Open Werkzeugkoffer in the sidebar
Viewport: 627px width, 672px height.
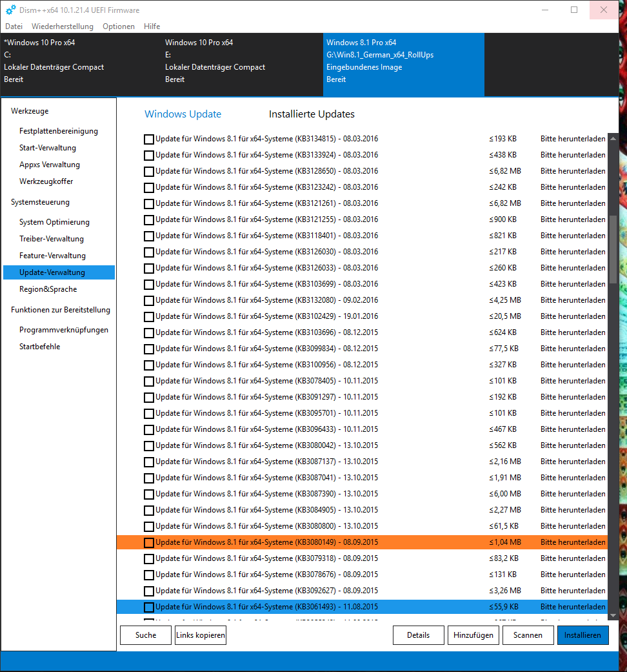(46, 181)
